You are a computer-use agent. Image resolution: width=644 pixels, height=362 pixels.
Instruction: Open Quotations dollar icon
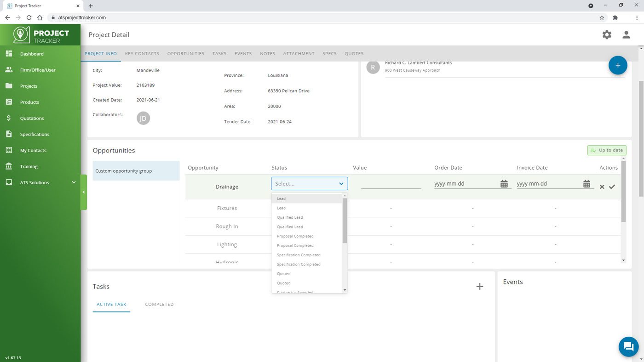pos(9,118)
